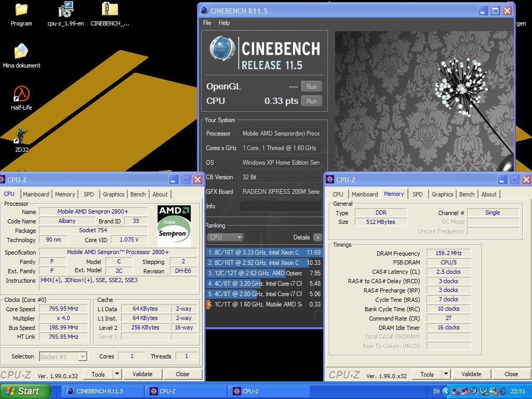The image size is (532, 399).
Task: Click the Cinebench sphere logo
Action: 222,48
